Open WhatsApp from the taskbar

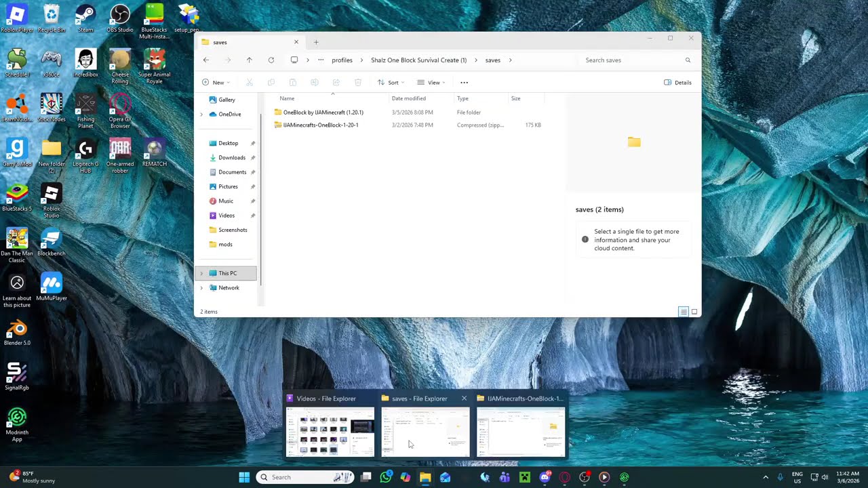[x=386, y=477]
